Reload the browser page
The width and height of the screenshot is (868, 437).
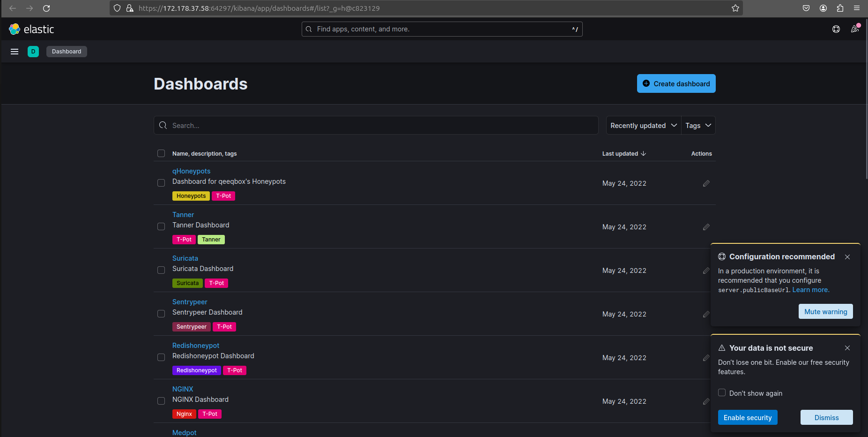[x=46, y=8]
